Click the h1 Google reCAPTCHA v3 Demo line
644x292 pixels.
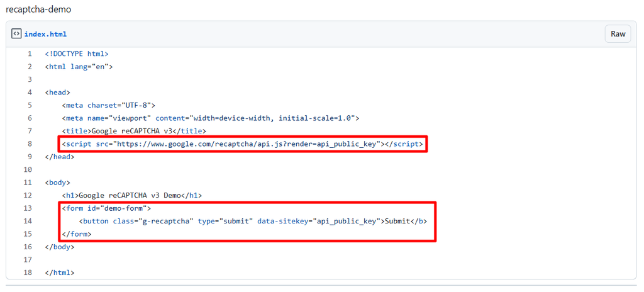(x=132, y=195)
